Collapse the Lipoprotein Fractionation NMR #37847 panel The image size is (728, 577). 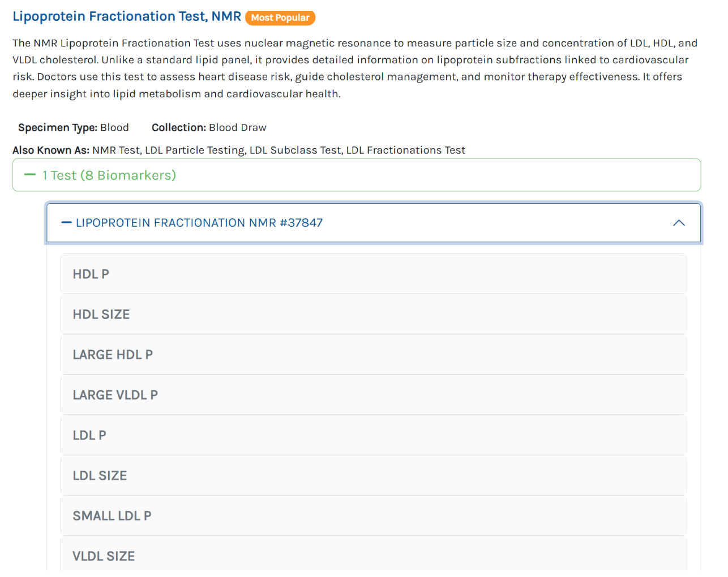coord(199,223)
